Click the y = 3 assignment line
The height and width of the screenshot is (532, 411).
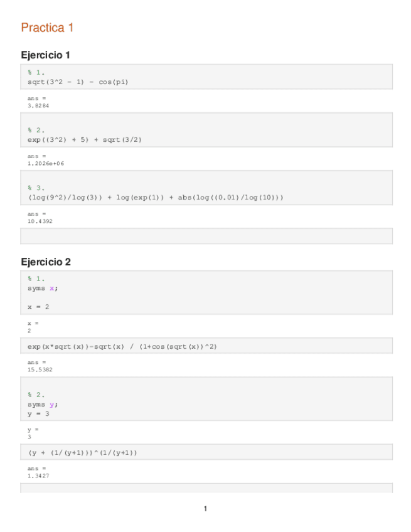pyautogui.click(x=39, y=413)
